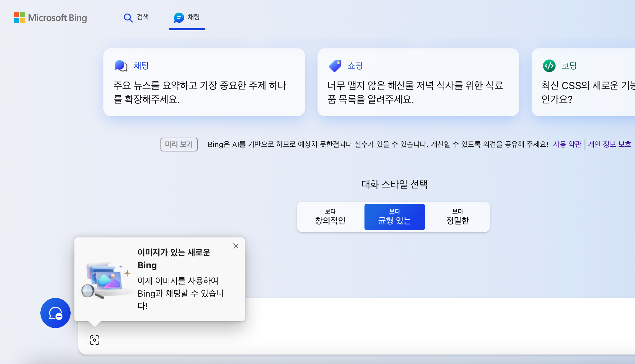The width and height of the screenshot is (635, 364).
Task: Open the 개인 정보 보호 link
Action: 609,144
